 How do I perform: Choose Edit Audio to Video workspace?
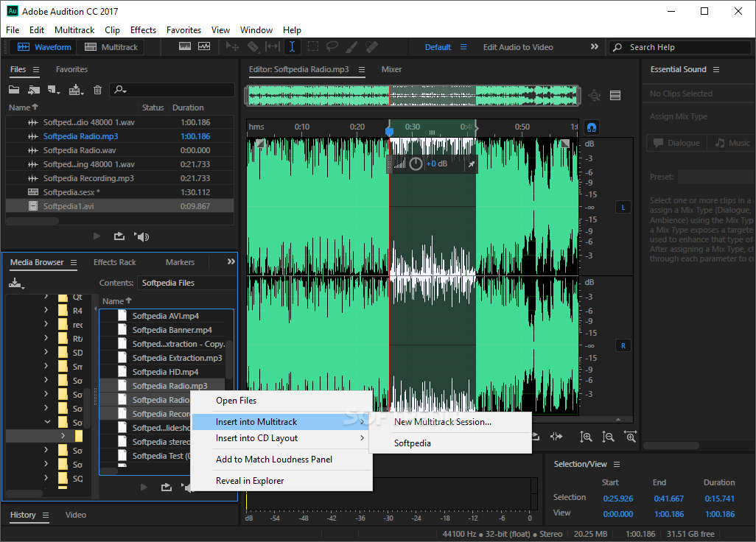(x=518, y=47)
